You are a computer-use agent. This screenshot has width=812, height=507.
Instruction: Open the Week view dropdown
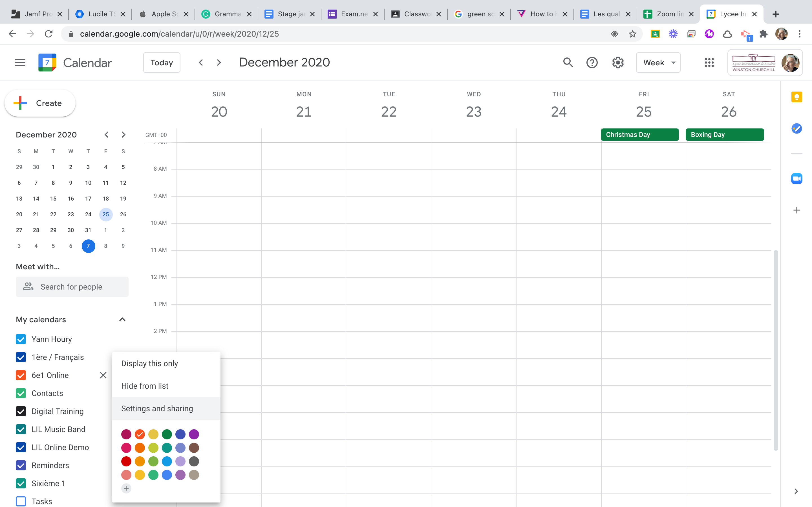658,62
